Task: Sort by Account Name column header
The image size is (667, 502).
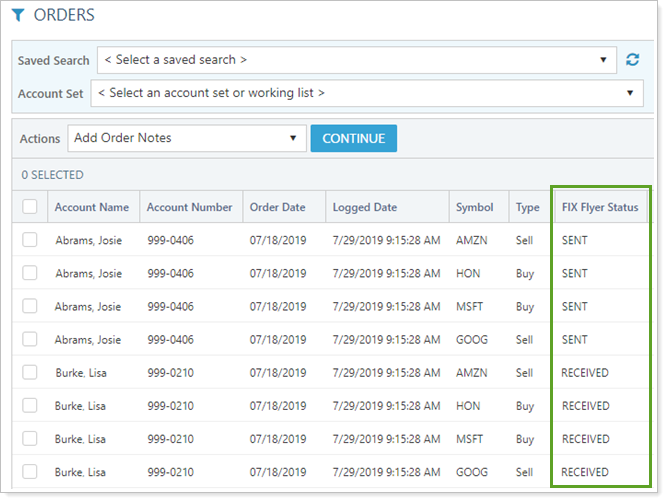Action: [x=92, y=207]
